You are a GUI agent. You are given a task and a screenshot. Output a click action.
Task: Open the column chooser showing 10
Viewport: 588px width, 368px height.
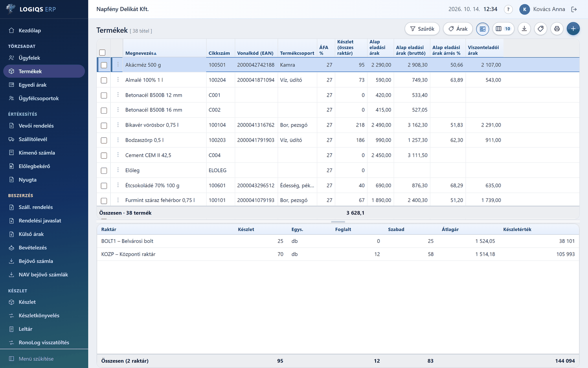click(503, 29)
